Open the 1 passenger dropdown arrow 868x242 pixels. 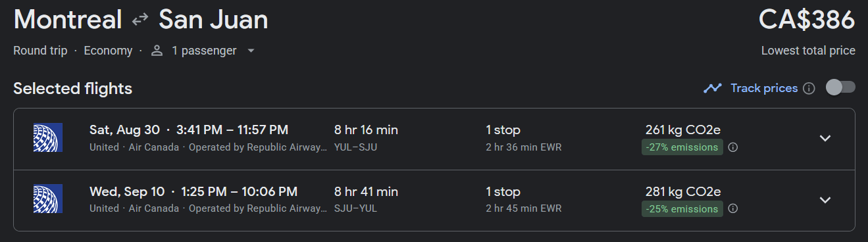[x=251, y=51]
